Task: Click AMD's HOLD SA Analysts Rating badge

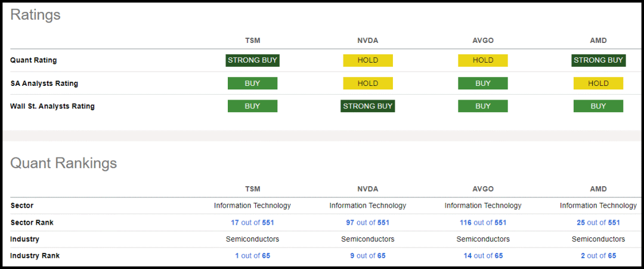Action: coord(599,84)
